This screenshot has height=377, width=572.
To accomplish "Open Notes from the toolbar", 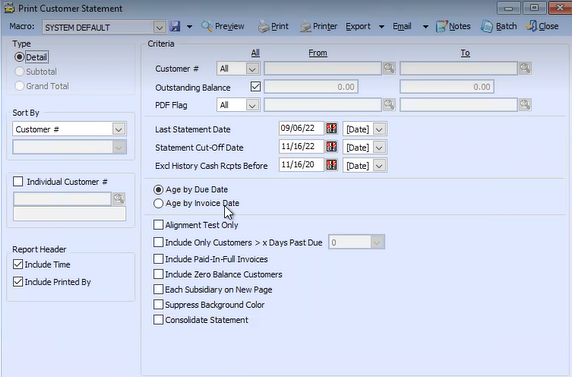I will pyautogui.click(x=453, y=26).
